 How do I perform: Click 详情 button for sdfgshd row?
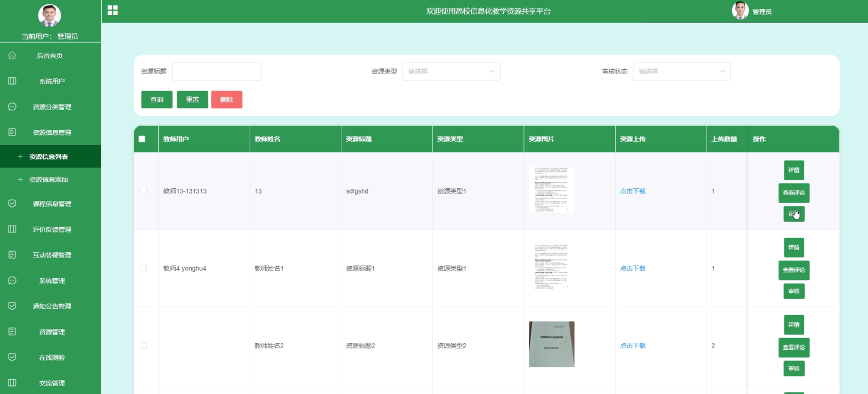click(794, 170)
